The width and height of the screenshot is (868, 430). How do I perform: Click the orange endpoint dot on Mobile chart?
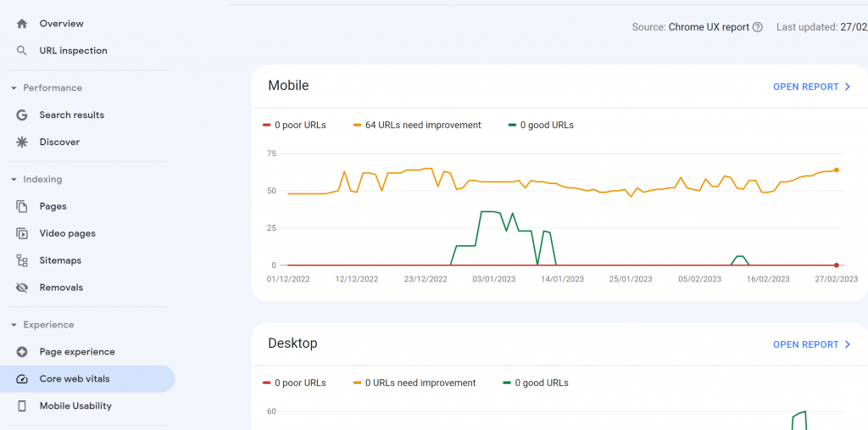click(836, 170)
